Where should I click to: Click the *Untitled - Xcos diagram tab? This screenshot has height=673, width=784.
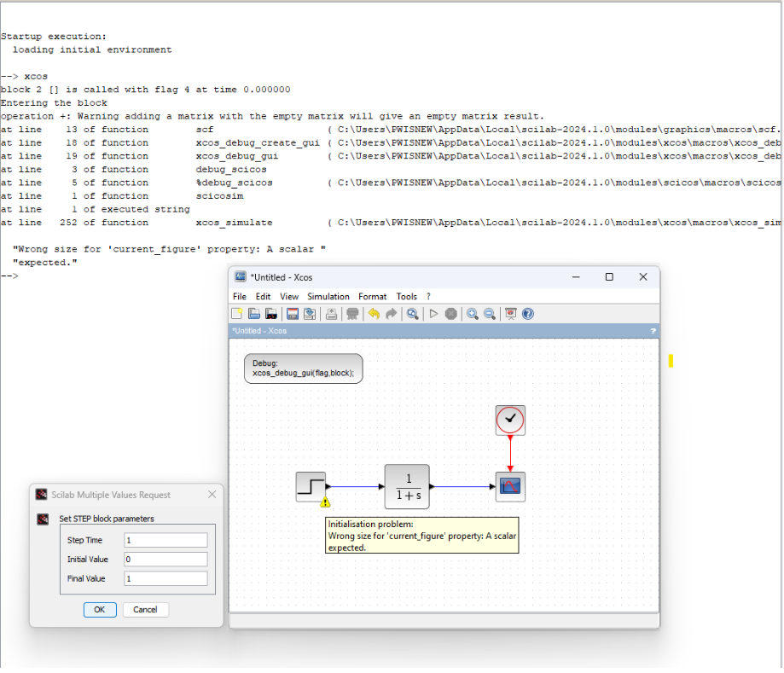(259, 331)
